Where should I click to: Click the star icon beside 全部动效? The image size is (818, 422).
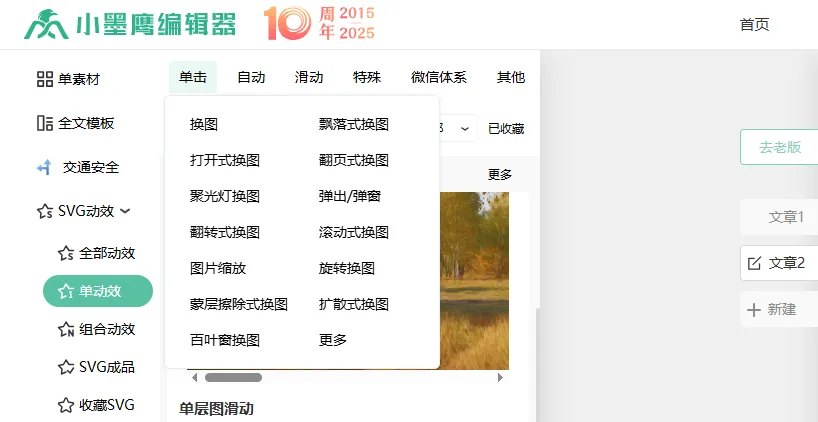(66, 254)
